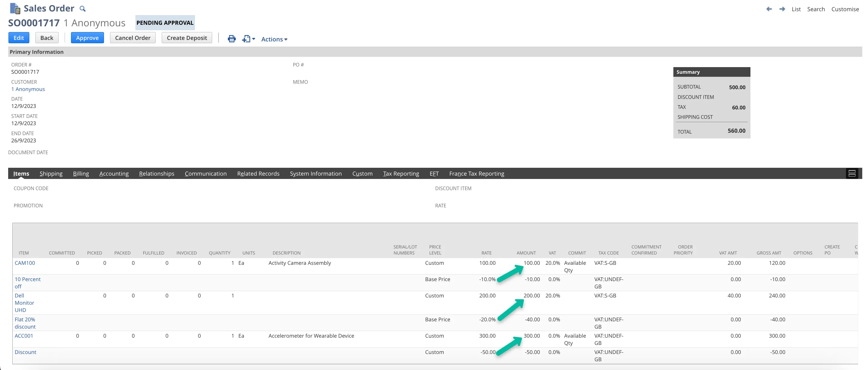
Task: Open the France Tax Reporting tab
Action: click(476, 174)
